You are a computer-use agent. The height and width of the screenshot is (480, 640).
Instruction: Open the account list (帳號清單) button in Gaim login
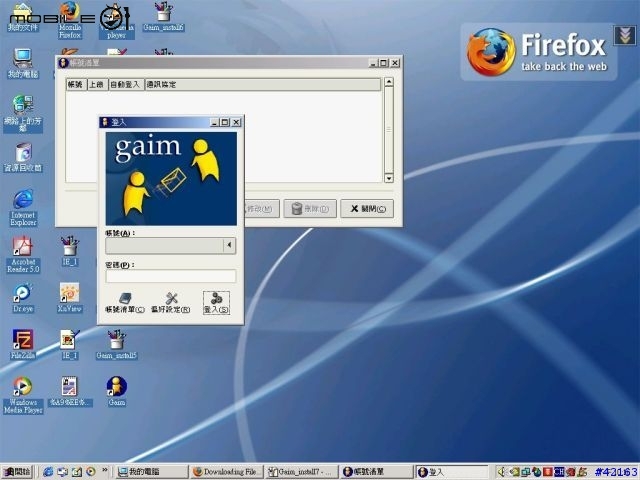(124, 303)
